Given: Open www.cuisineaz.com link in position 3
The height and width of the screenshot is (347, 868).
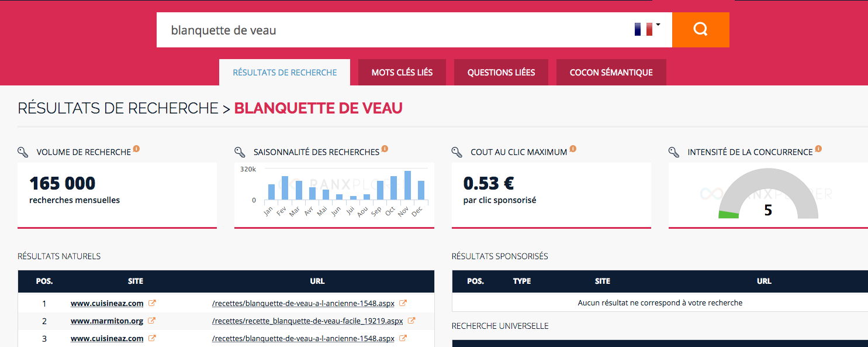Looking at the screenshot, I should 107,338.
